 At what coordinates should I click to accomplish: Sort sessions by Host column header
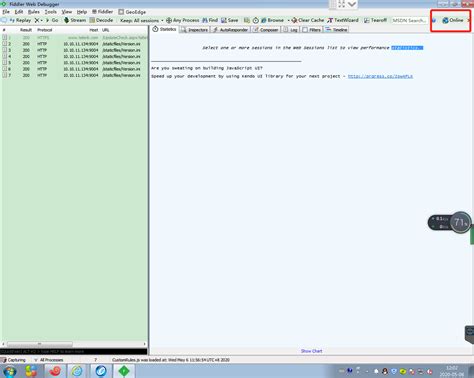(x=94, y=30)
